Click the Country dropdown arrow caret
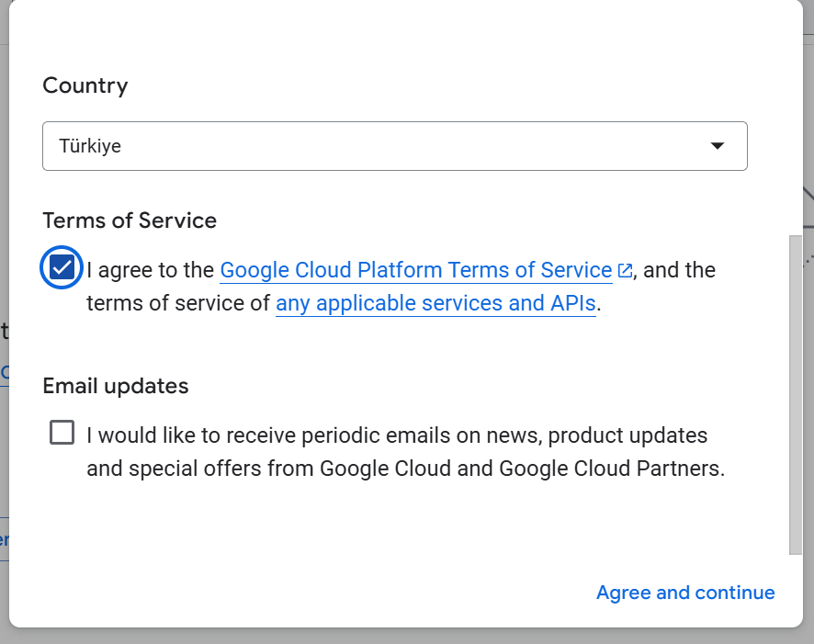 tap(718, 146)
